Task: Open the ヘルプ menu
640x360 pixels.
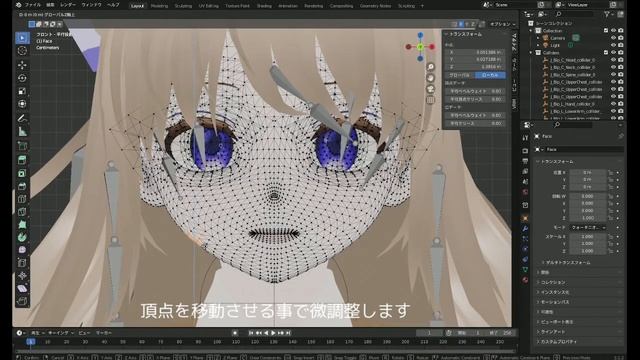Action: click(x=113, y=5)
